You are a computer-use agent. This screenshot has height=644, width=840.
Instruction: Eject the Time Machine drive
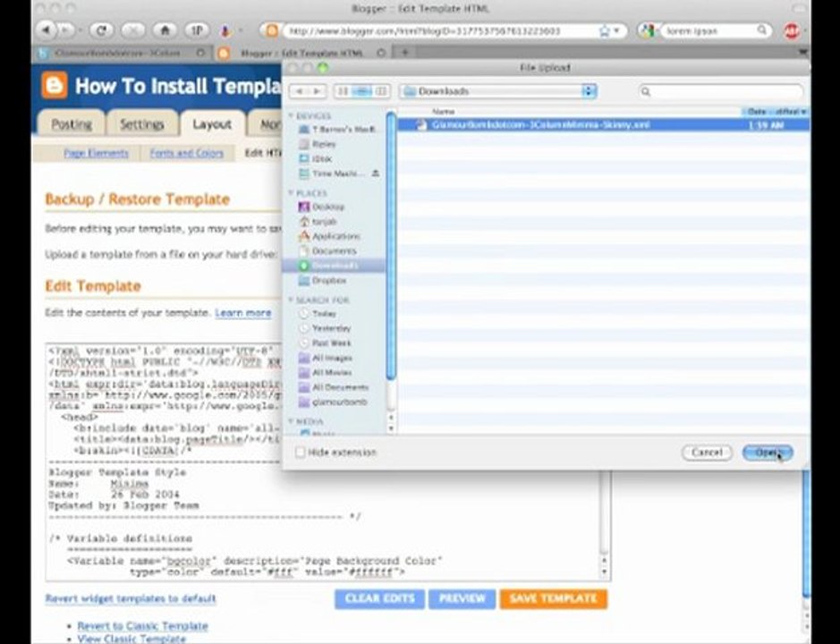pos(376,173)
